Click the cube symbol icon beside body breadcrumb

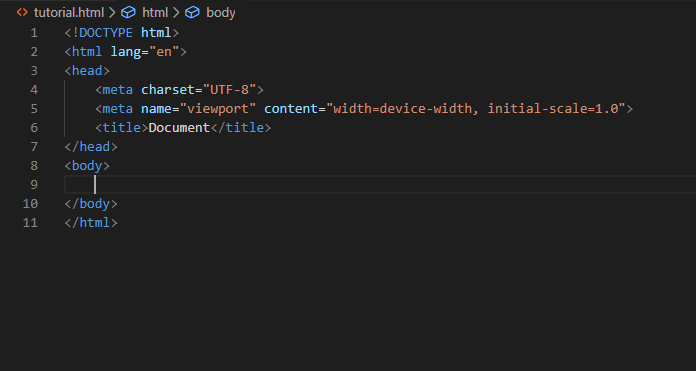pos(192,12)
